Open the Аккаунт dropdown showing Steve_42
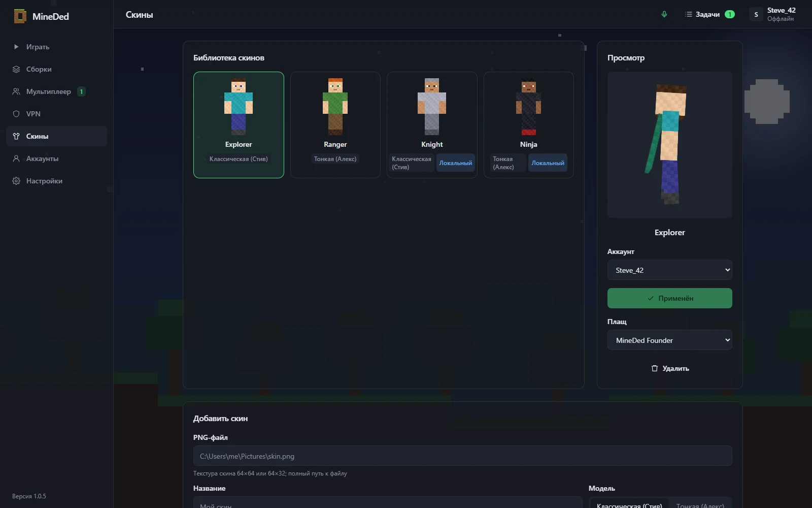 (x=670, y=270)
